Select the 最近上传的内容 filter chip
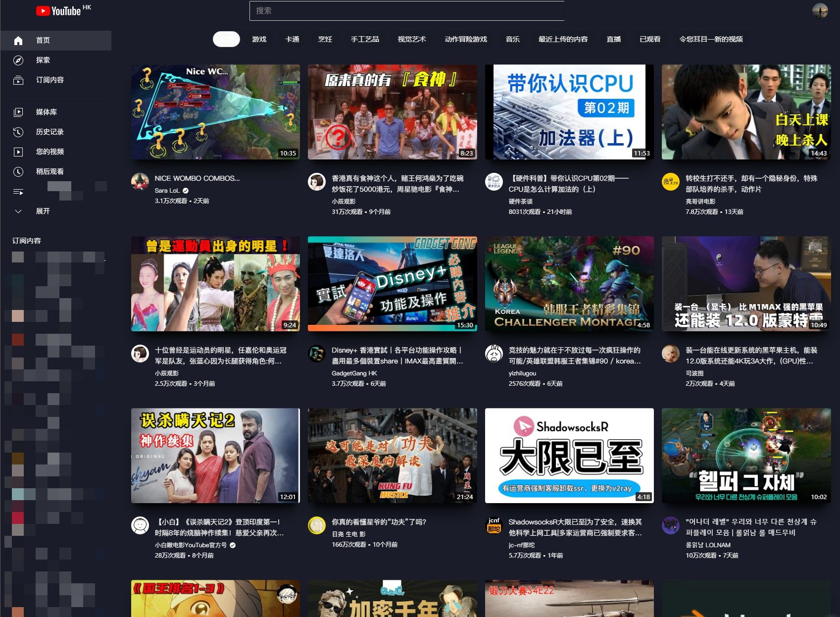Viewport: 840px width, 617px height. point(563,39)
